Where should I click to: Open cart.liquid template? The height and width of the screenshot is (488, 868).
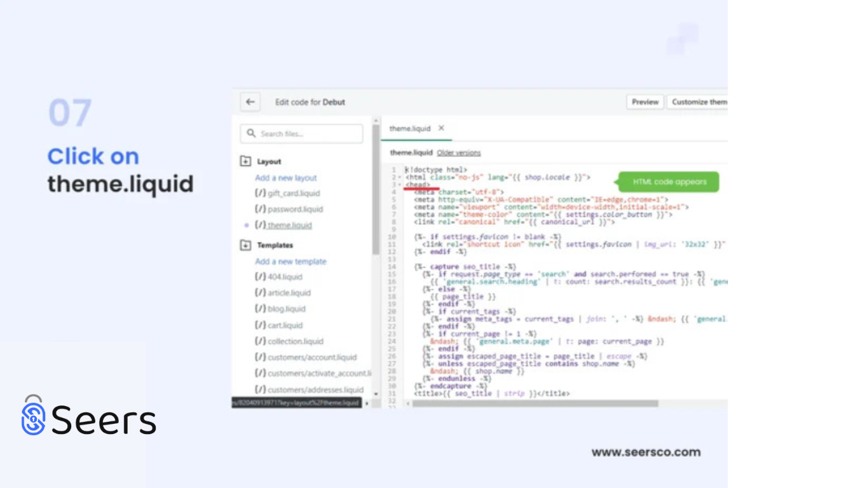tap(285, 325)
